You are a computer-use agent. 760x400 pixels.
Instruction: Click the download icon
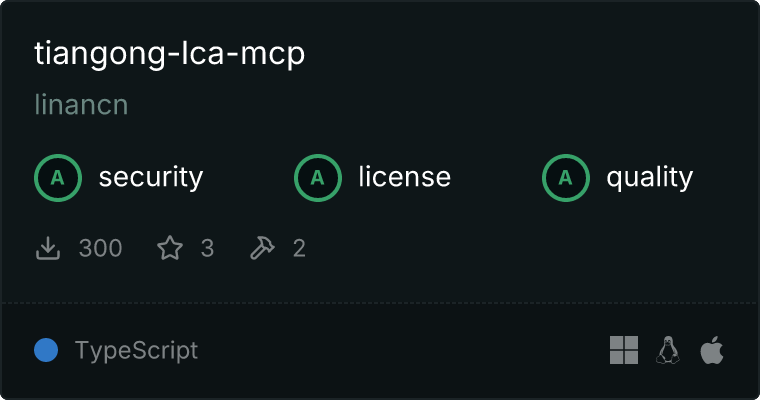[48, 248]
